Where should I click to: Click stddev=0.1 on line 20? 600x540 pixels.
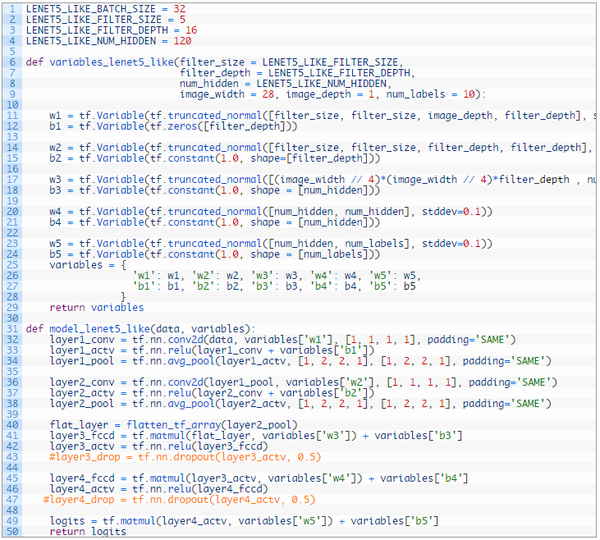pos(451,212)
